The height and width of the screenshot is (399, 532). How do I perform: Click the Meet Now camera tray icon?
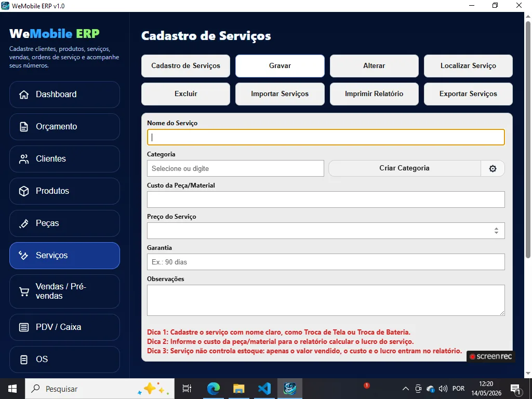[418, 389]
